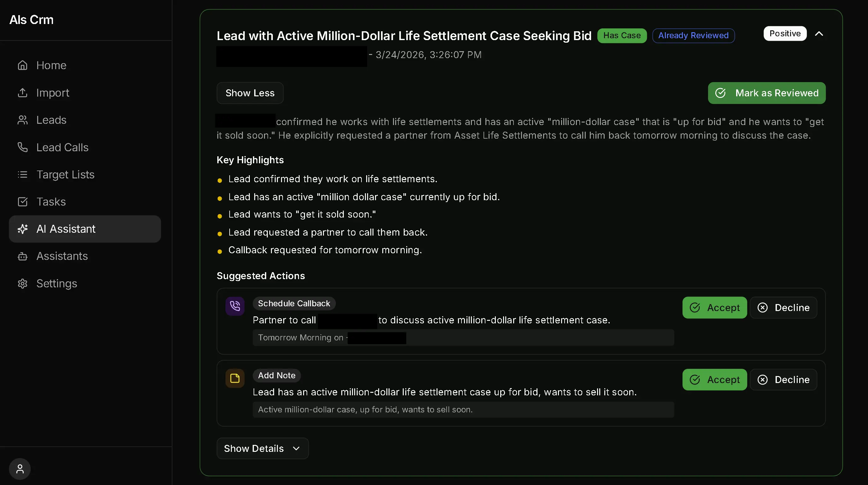The width and height of the screenshot is (868, 485).
Task: Toggle the Already Reviewed badge
Action: point(693,35)
